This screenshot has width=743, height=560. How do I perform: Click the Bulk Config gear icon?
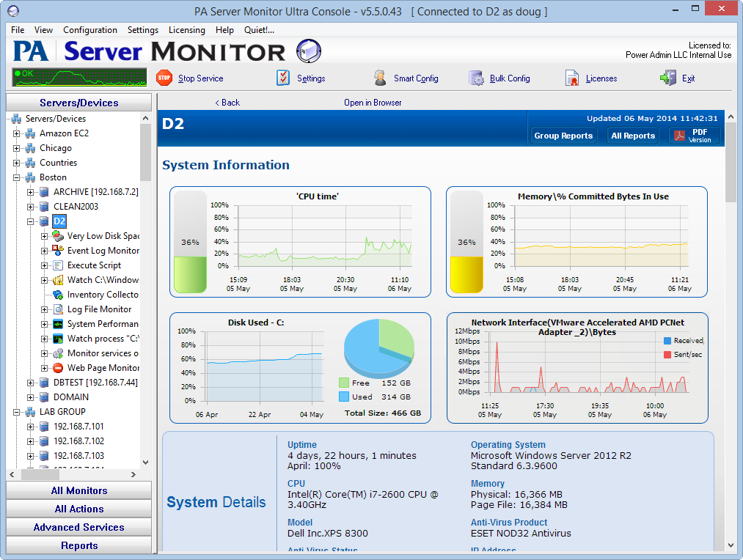tap(476, 78)
